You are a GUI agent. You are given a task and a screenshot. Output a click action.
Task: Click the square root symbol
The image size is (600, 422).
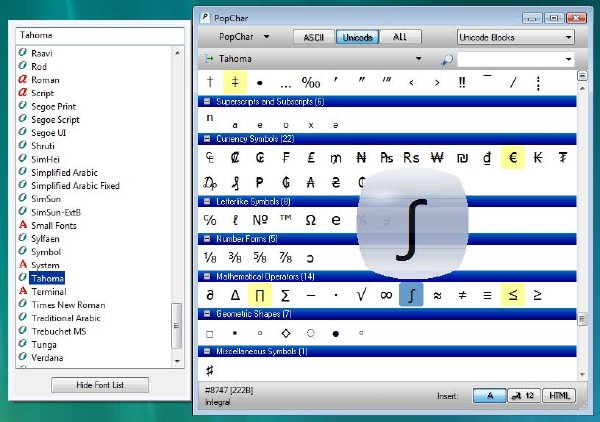click(359, 295)
